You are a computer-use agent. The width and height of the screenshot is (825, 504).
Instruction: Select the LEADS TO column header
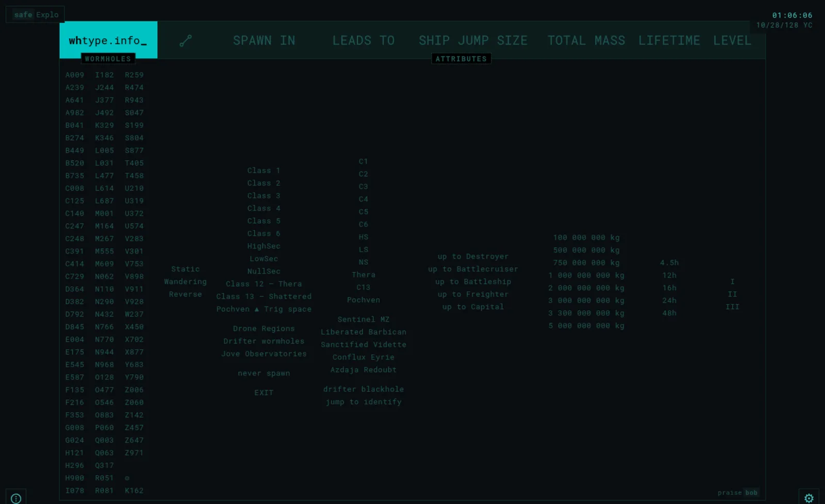(364, 40)
